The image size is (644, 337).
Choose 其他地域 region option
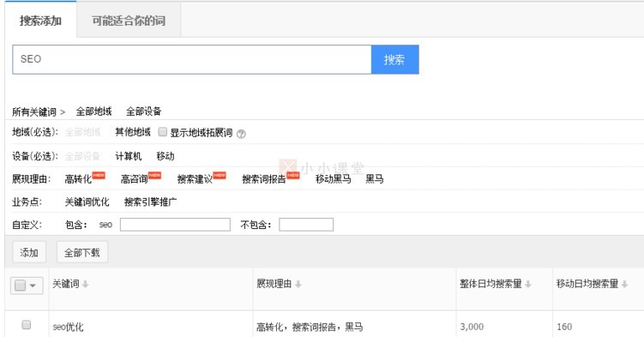click(x=133, y=132)
